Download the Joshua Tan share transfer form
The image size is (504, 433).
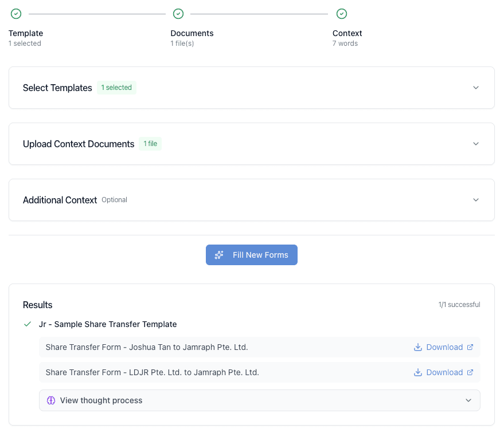[x=443, y=347]
